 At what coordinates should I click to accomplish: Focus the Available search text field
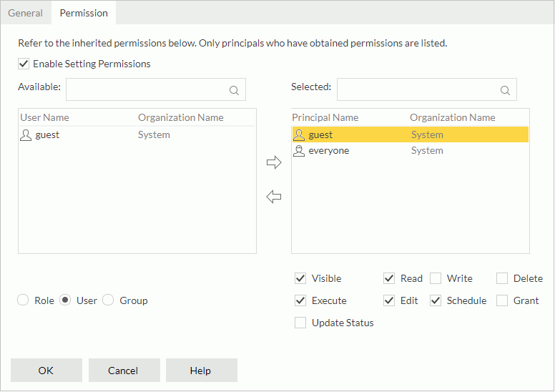coord(147,90)
